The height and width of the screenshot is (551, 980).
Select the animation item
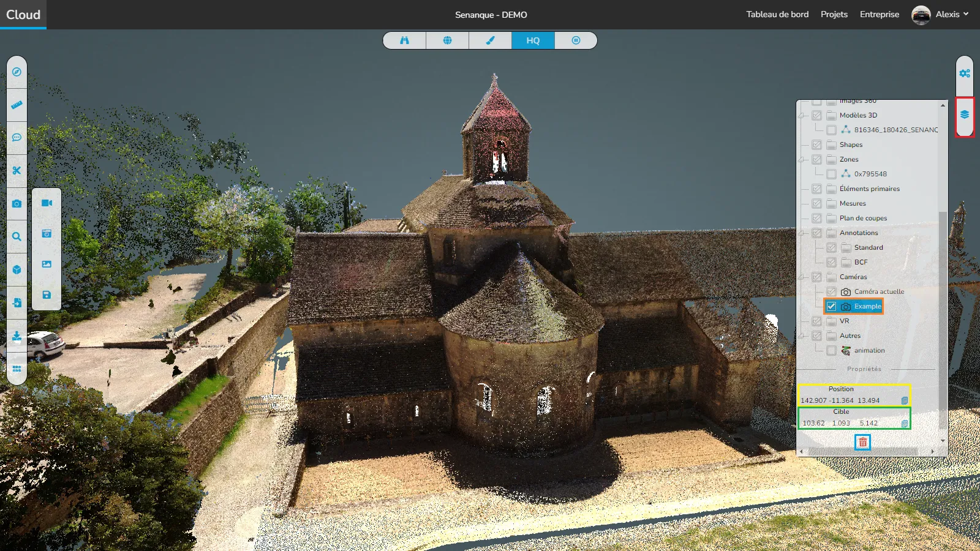click(869, 350)
